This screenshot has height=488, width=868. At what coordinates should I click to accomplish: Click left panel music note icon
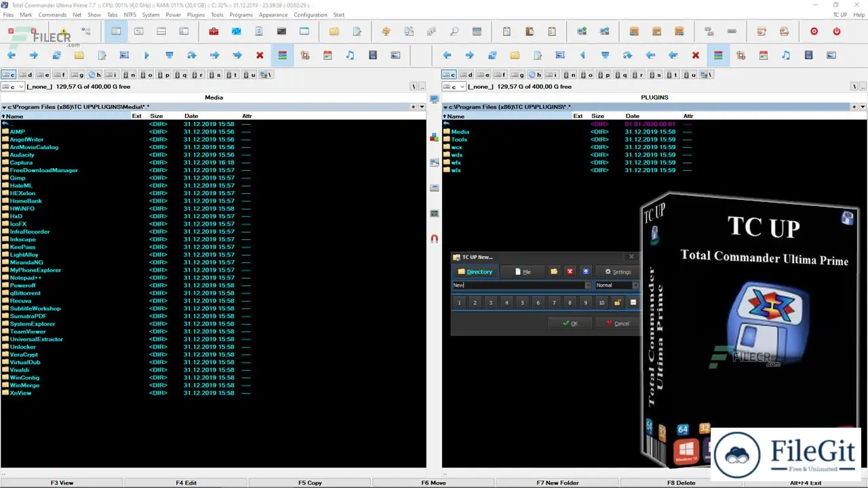tap(350, 55)
